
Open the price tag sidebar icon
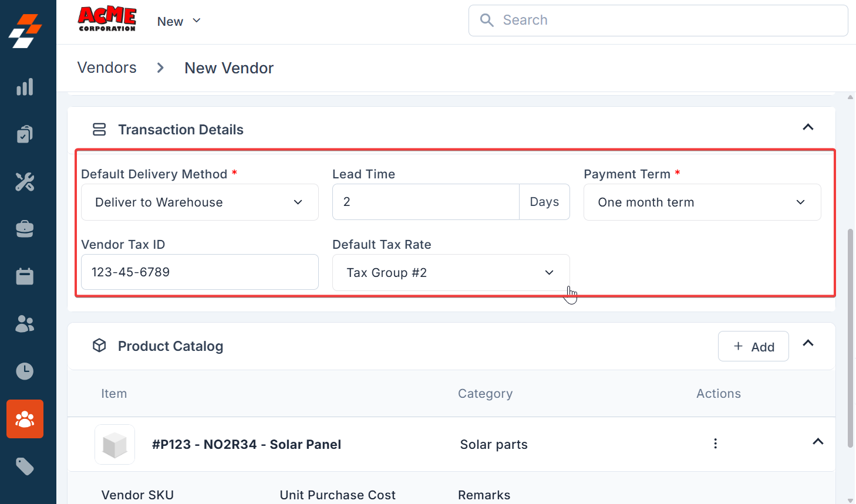[25, 466]
